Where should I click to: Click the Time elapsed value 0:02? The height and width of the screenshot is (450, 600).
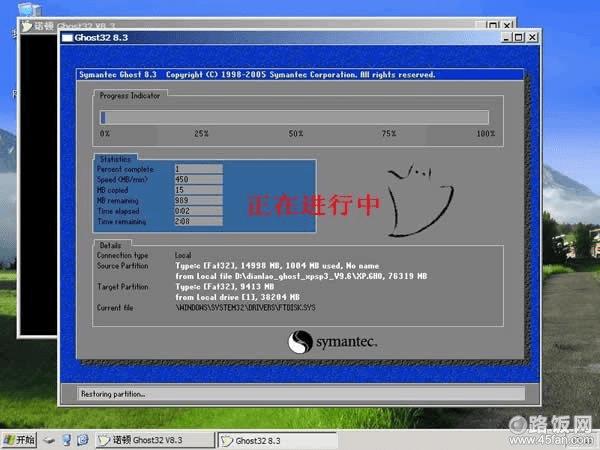199,211
